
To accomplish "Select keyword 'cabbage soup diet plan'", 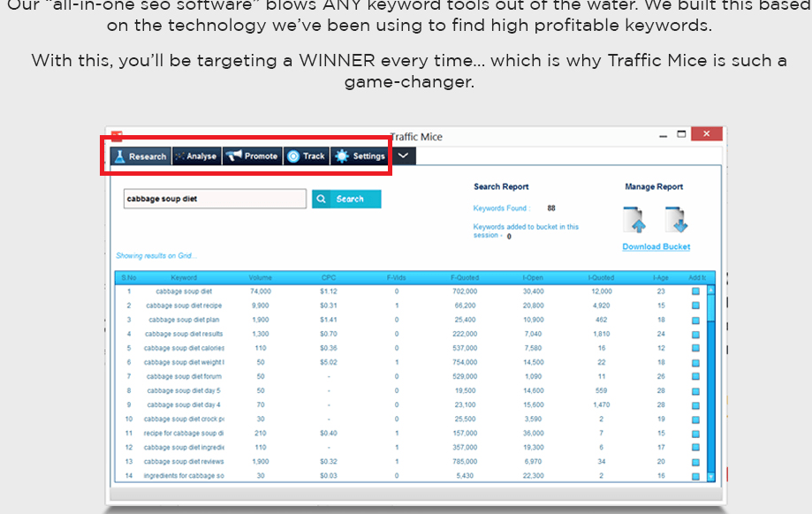I will [184, 320].
